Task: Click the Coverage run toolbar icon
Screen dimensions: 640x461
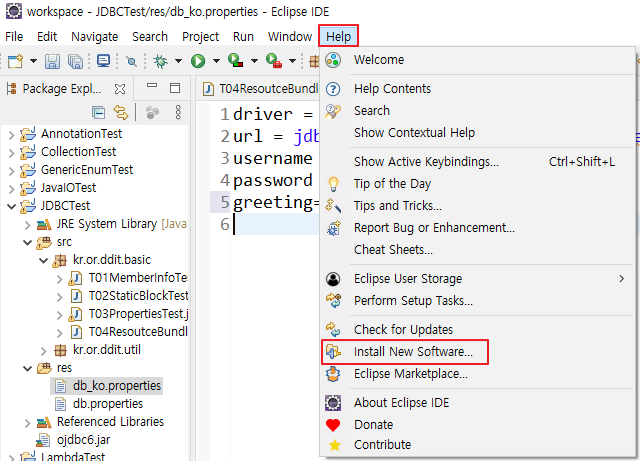Action: (236, 61)
